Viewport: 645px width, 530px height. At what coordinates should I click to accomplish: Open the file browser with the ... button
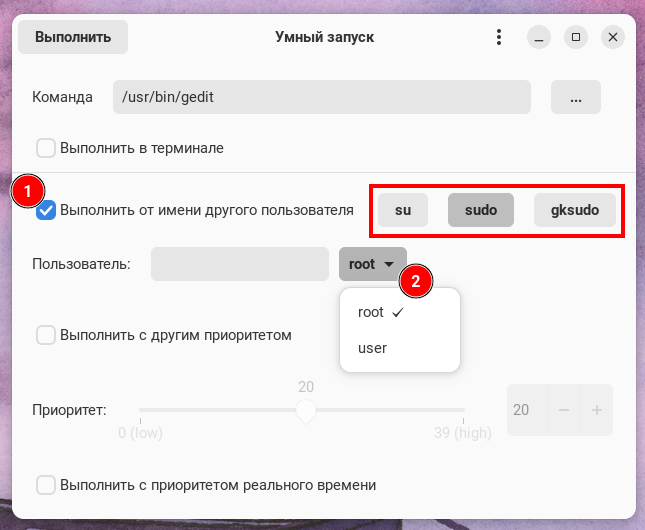click(x=576, y=97)
